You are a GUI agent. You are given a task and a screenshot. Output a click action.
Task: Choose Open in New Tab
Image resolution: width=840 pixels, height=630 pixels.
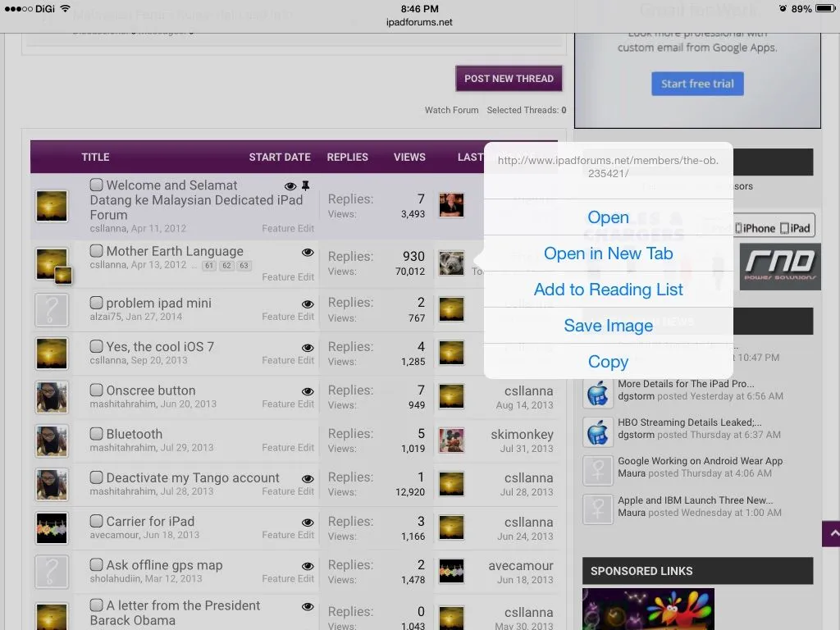coord(608,253)
